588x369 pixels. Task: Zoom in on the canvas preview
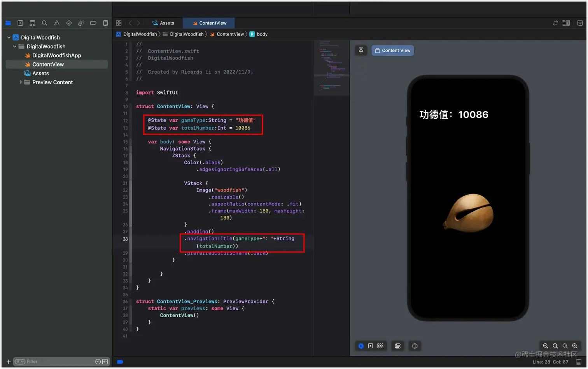point(575,346)
